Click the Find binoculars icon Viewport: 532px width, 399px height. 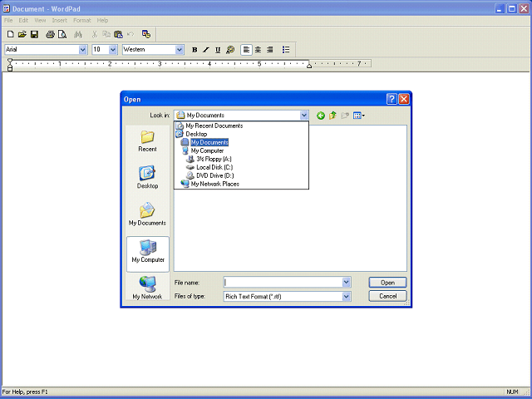point(78,34)
